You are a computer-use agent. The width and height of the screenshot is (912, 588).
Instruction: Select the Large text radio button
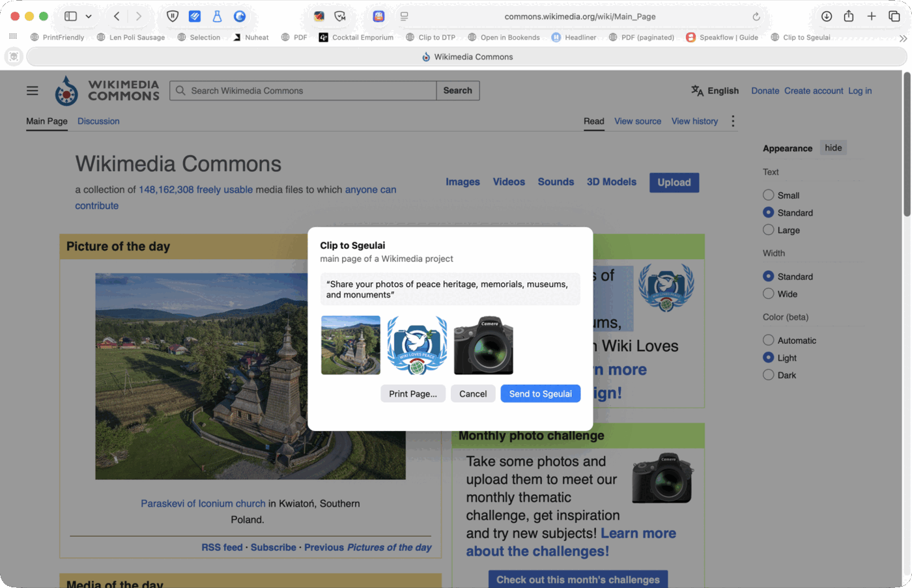point(769,230)
